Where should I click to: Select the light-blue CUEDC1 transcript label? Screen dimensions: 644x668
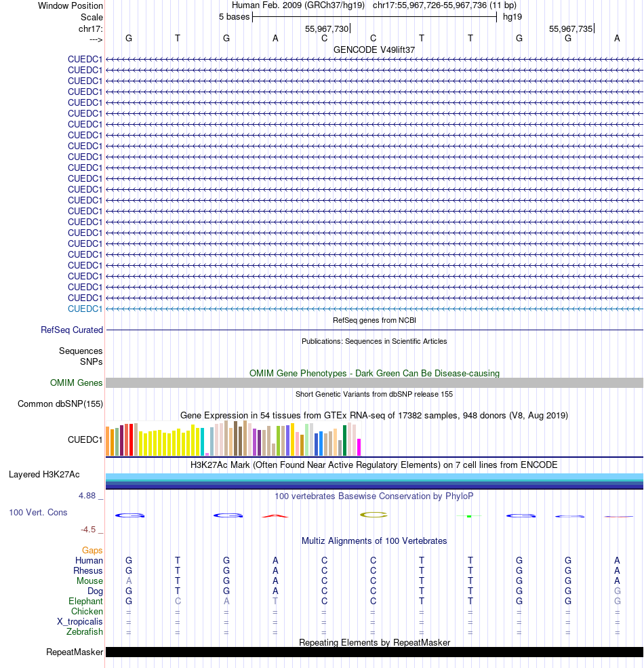pos(85,309)
